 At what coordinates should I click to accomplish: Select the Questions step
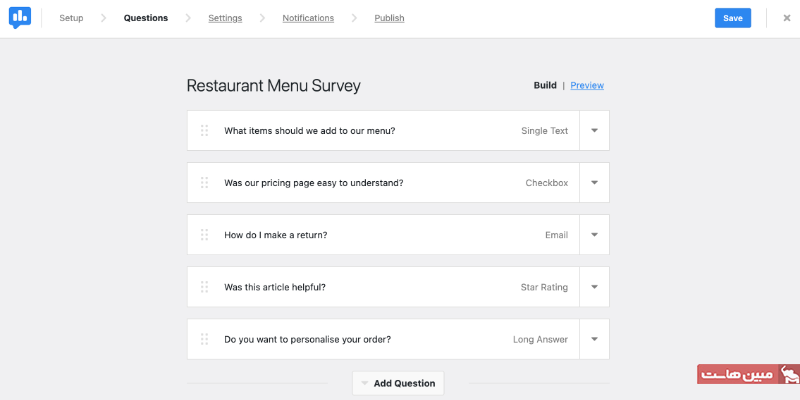[146, 18]
